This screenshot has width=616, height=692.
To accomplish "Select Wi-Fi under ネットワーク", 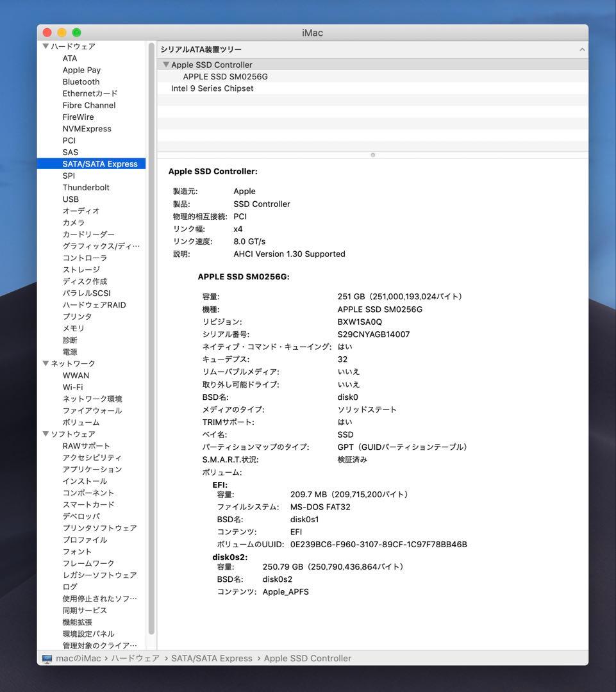I will point(72,387).
